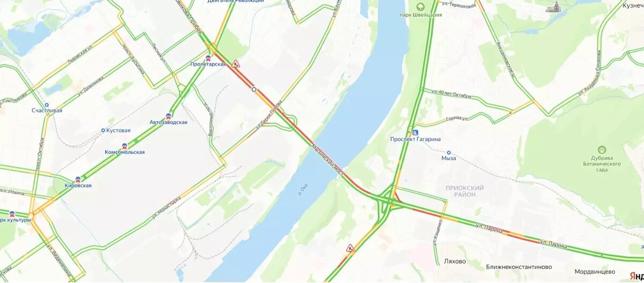
Task: Open the парк Швейцария tree icon
Action: [419, 6]
